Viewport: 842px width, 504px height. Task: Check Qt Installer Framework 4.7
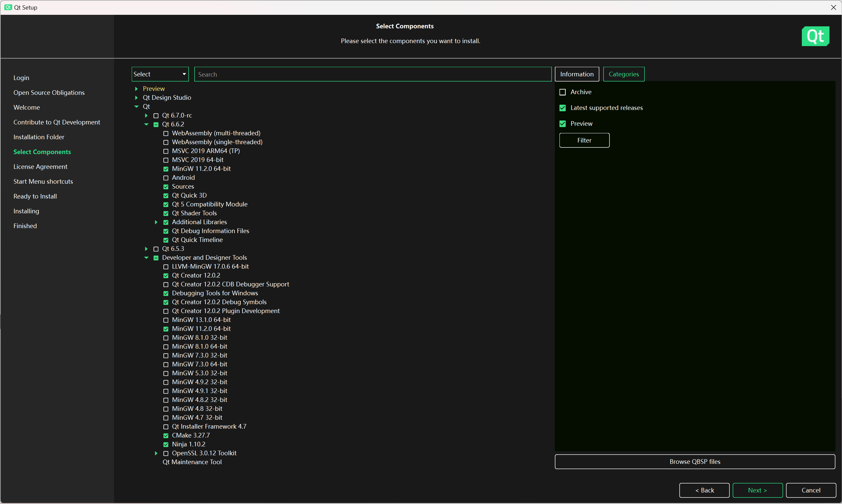pos(166,427)
